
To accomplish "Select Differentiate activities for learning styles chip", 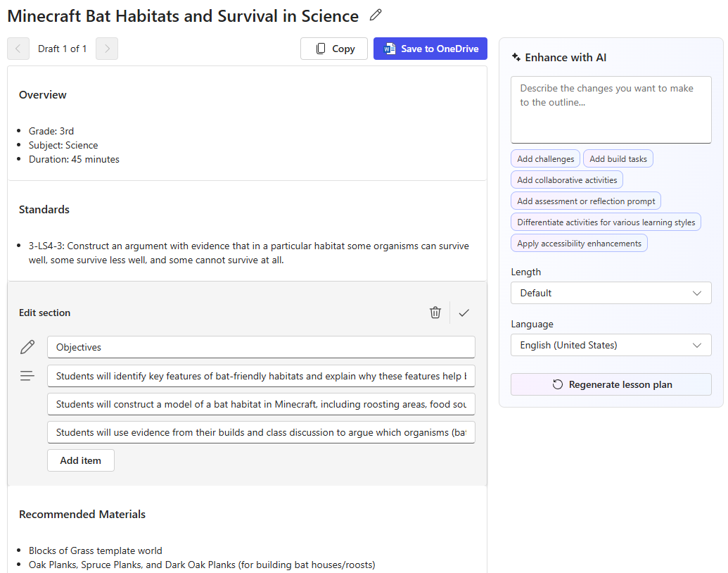I will coord(606,222).
